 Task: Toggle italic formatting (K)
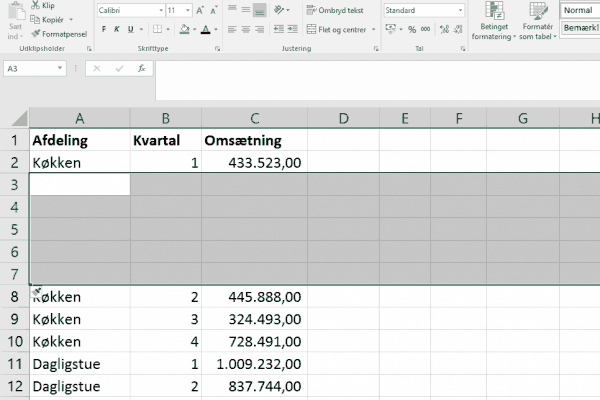(118, 30)
